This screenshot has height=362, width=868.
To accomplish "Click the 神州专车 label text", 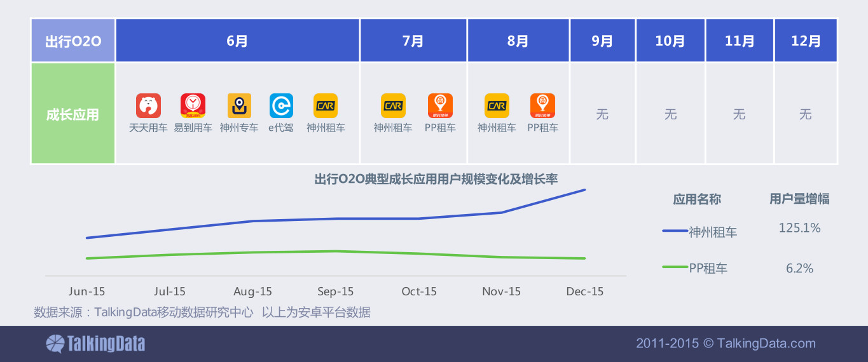I will [239, 128].
